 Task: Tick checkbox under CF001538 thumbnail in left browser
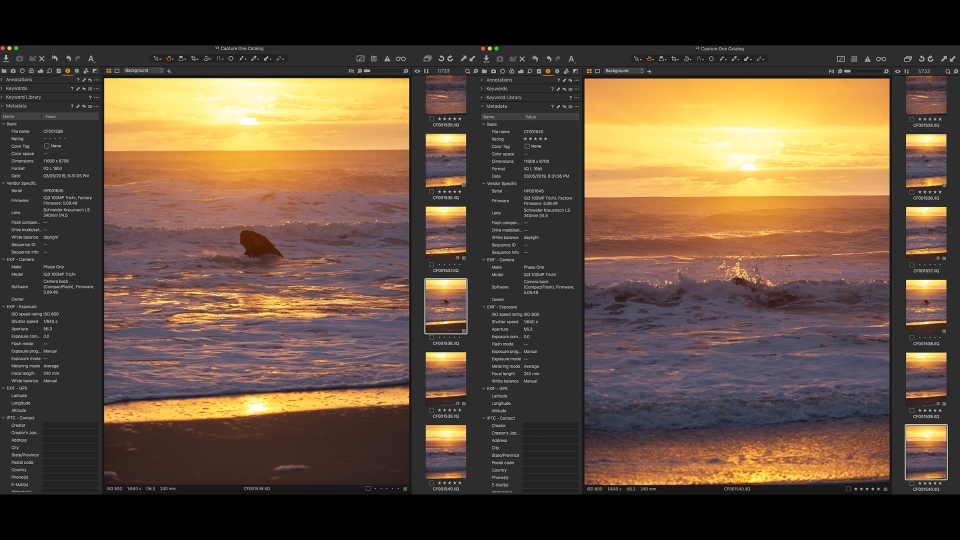point(432,337)
